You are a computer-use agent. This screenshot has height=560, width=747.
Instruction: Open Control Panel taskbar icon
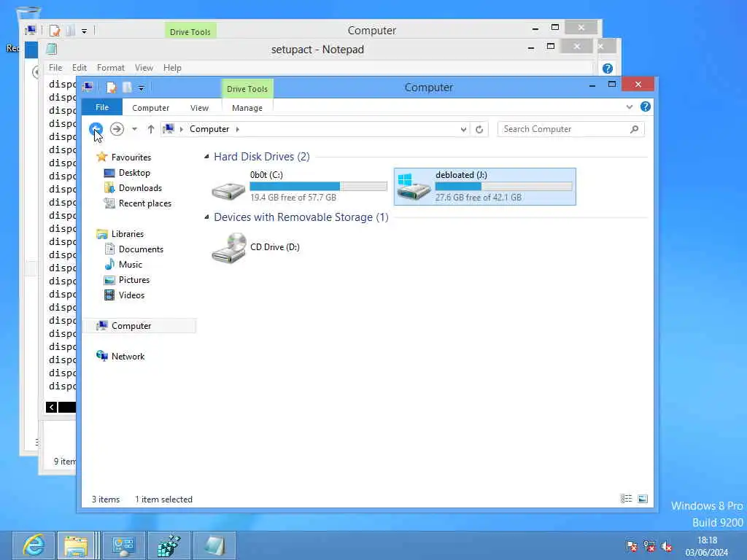point(123,545)
